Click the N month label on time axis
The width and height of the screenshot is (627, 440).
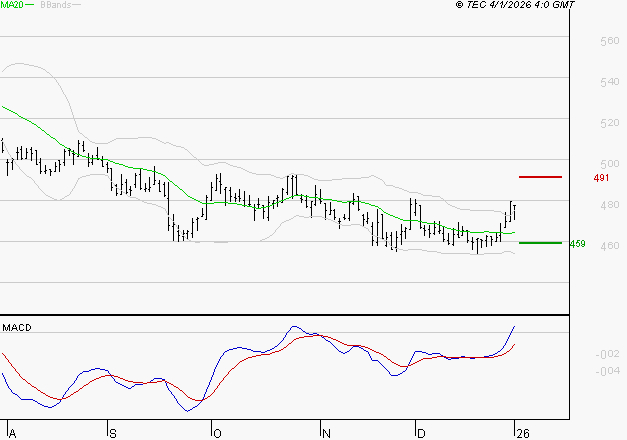click(326, 434)
